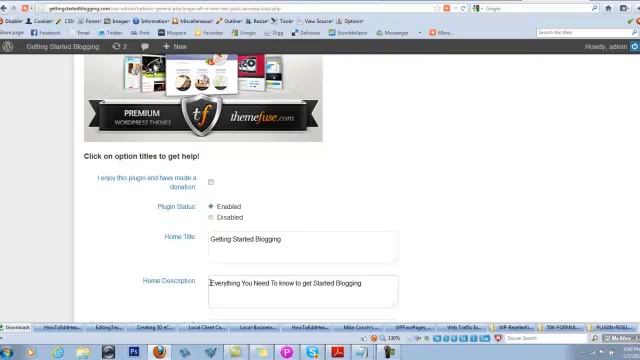Click the WordPress logo in admin bar

(8, 47)
